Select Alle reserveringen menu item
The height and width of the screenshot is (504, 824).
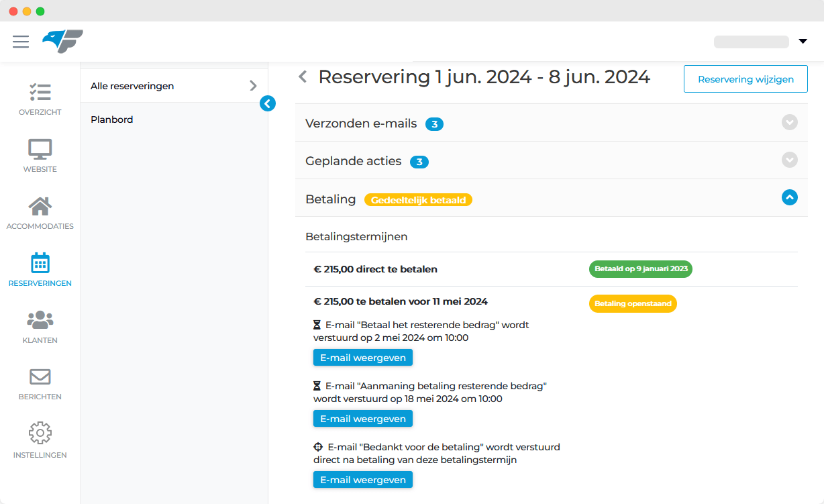click(174, 86)
